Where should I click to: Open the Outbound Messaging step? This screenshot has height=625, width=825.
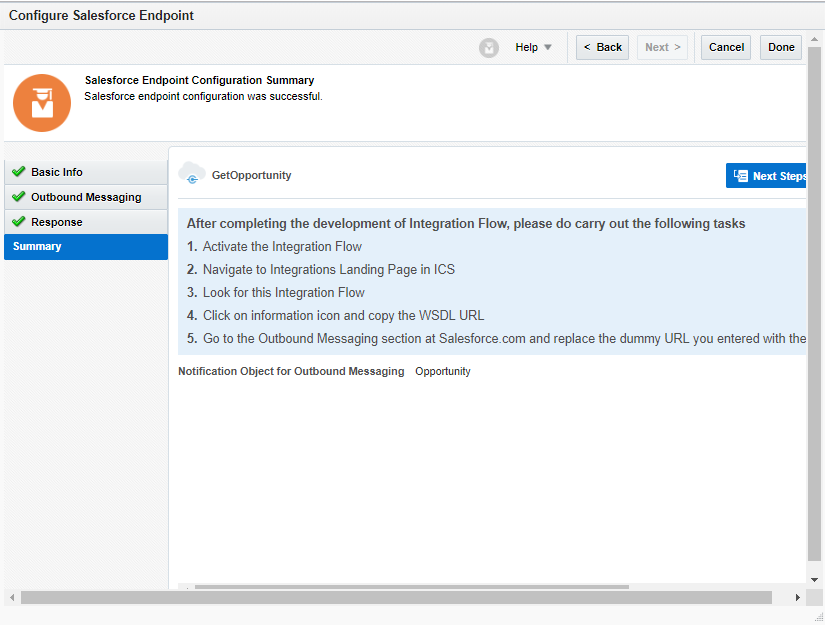click(x=86, y=197)
